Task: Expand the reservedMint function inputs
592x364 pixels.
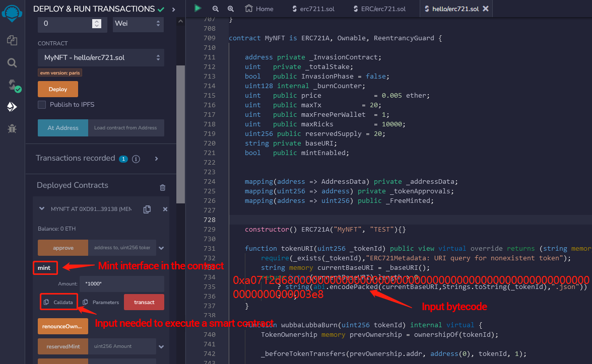Action: (x=161, y=347)
